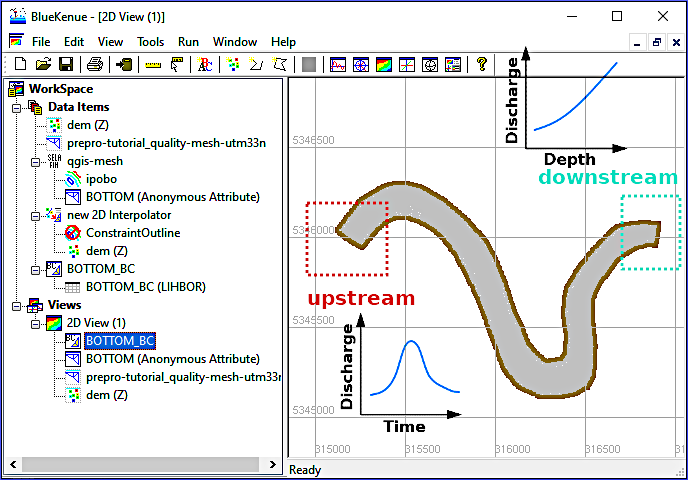This screenshot has height=480, width=688.
Task: Click the BlueKenue document icon beside File menu
Action: coord(17,41)
